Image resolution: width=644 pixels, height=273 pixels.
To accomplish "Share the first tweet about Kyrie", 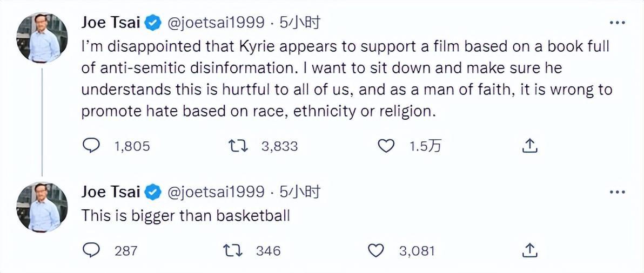I will coord(530,146).
